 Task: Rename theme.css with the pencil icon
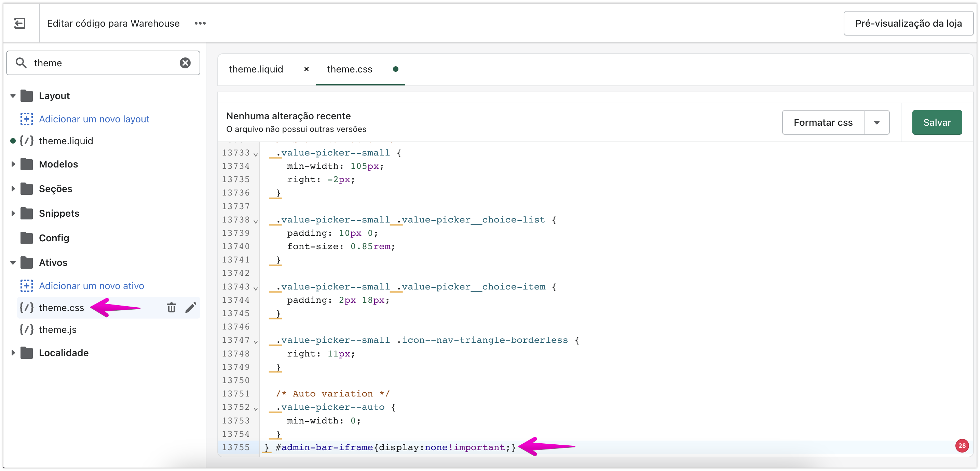click(x=191, y=307)
